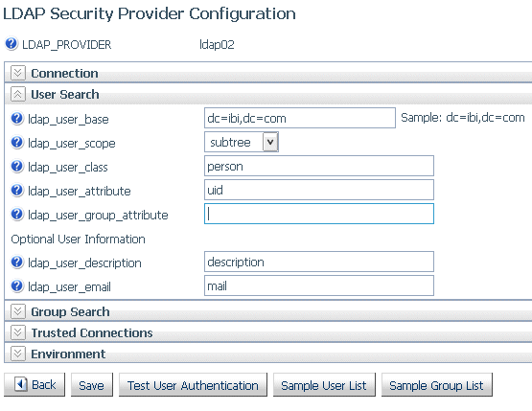Click help icon beside ldap_user_group_attribute
The width and height of the screenshot is (532, 411).
(17, 214)
